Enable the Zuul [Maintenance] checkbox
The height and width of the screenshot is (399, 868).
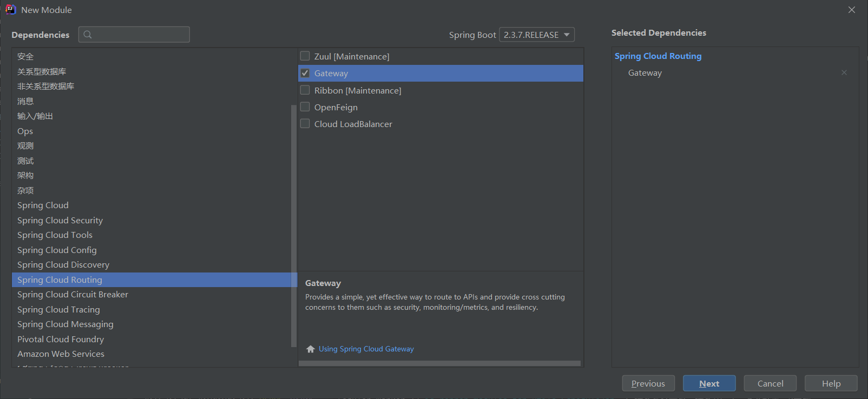tap(305, 56)
